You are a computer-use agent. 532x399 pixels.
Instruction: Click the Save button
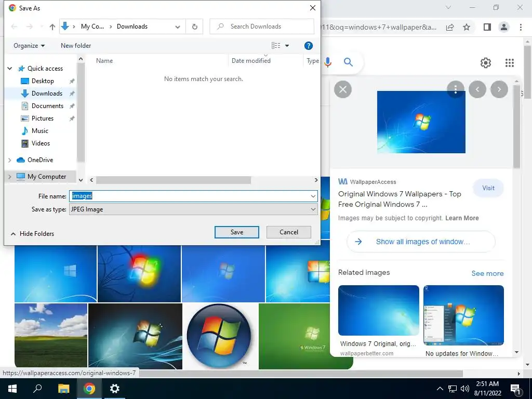237,232
